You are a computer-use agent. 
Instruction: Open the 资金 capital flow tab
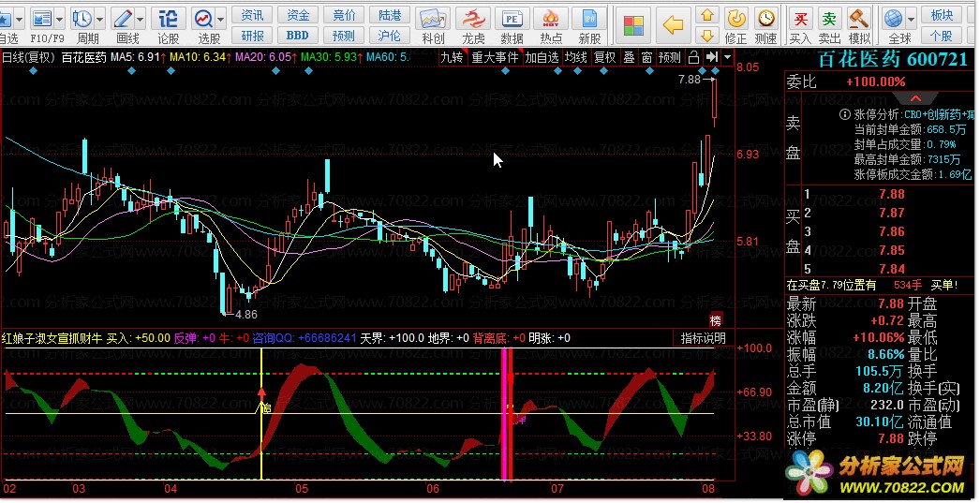[x=298, y=14]
